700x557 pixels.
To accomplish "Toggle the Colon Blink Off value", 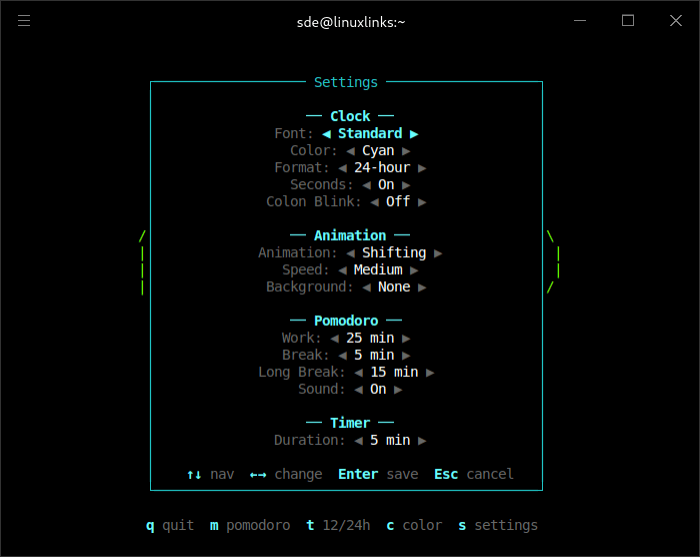I will pos(398,202).
